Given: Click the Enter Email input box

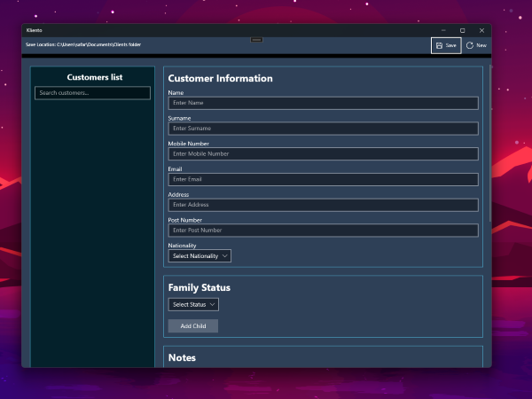Looking at the screenshot, I should 323,179.
